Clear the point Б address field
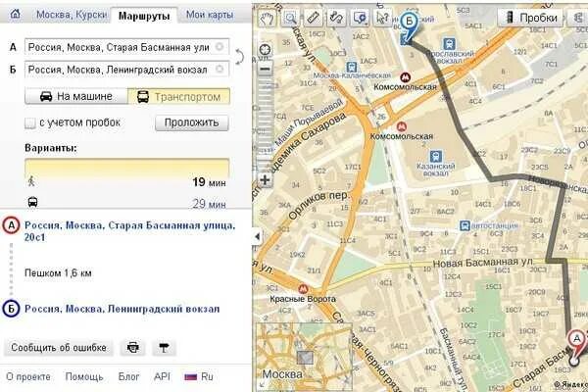Viewport: 588px width, 392px height. (220, 70)
